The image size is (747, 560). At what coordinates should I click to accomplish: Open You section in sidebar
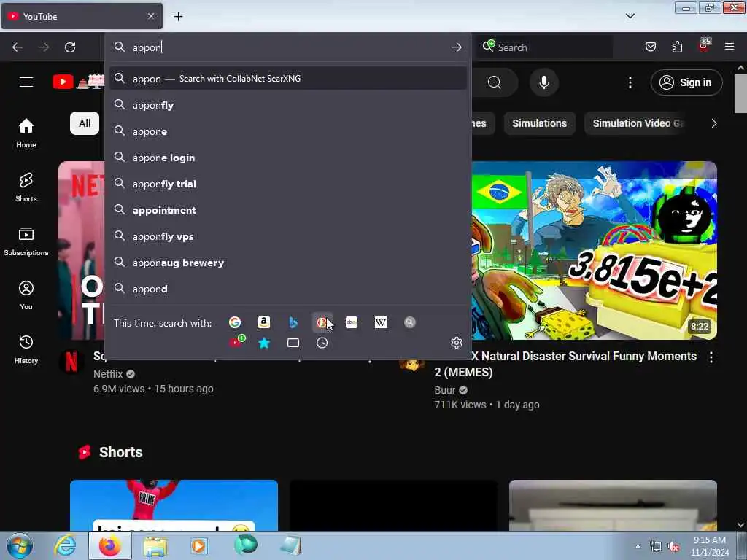(x=26, y=295)
